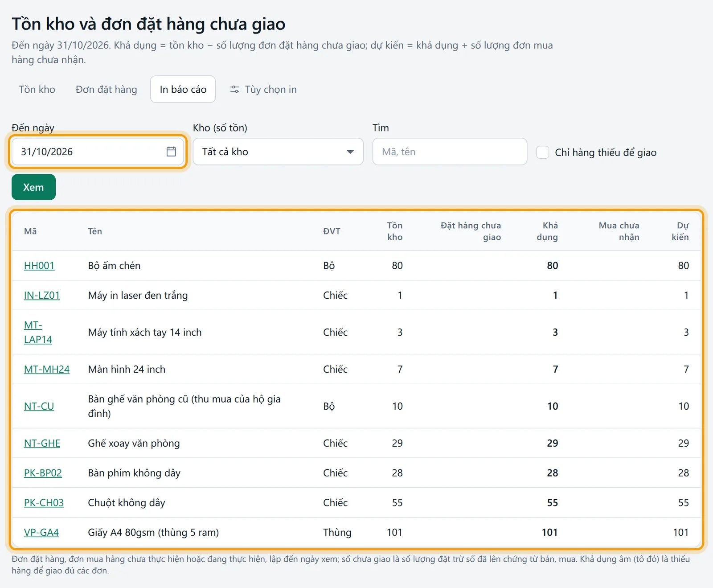Click Giấy A4 80gsm (thùng 5 ram) text

[153, 532]
